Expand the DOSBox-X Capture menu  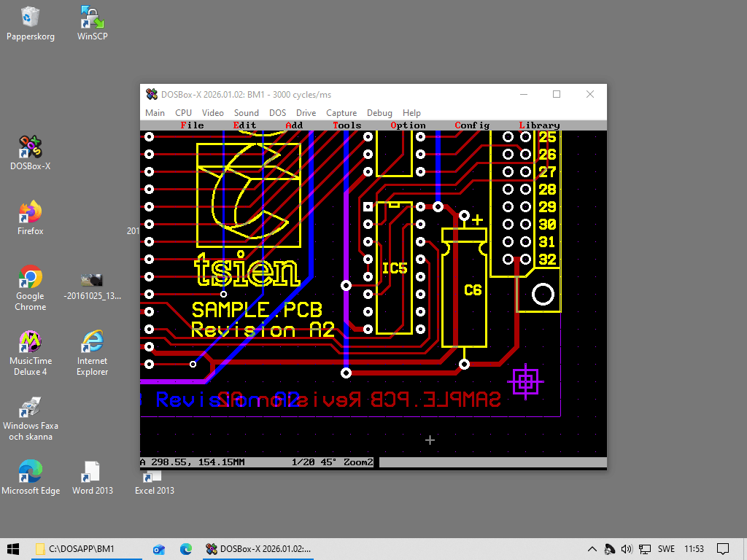point(341,113)
